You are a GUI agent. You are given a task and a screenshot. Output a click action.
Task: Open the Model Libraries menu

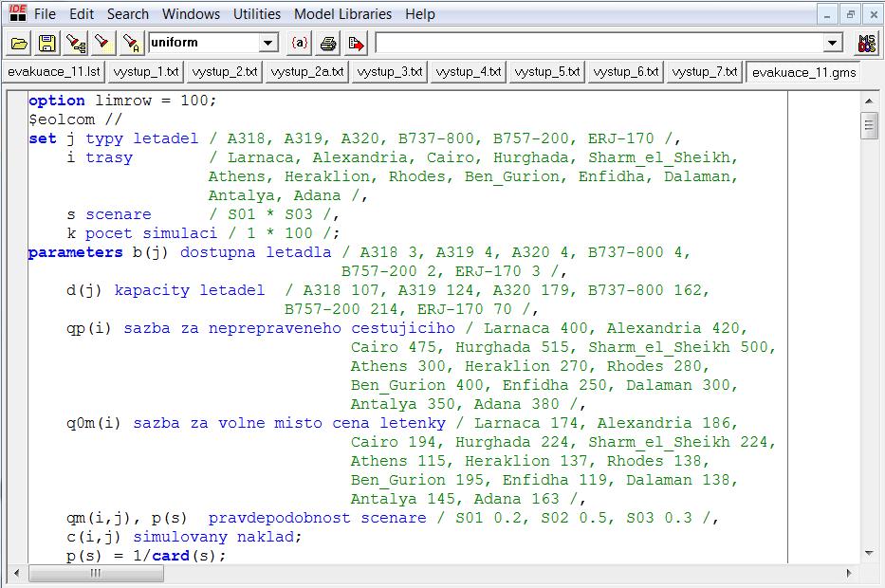342,14
